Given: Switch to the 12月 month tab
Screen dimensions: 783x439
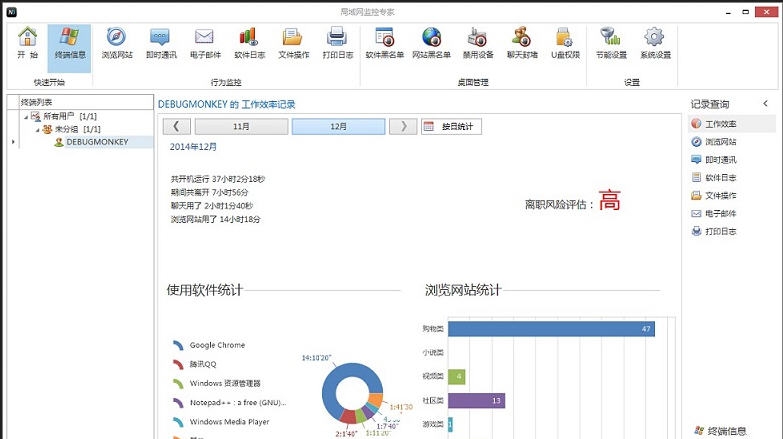Looking at the screenshot, I should tap(339, 126).
